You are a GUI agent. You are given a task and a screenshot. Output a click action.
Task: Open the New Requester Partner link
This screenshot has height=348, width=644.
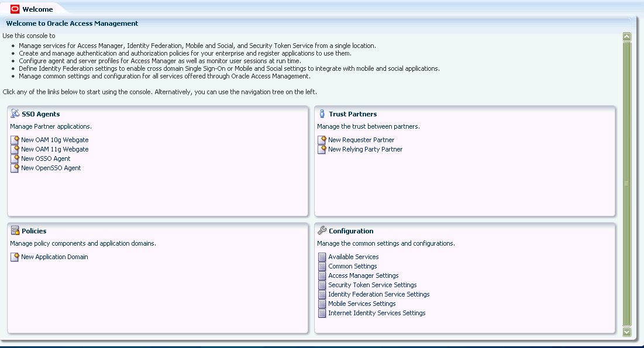361,140
